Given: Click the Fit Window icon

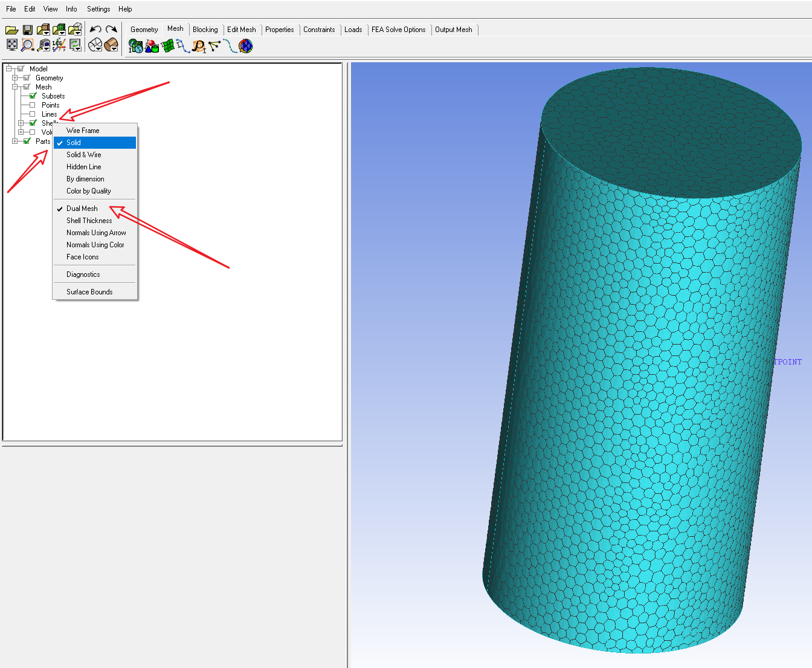Looking at the screenshot, I should (x=11, y=45).
